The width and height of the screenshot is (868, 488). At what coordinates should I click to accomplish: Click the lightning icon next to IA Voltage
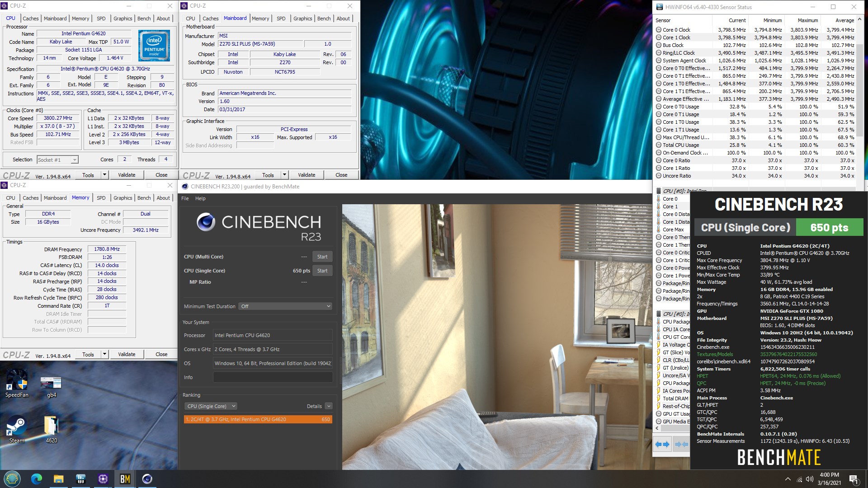(x=659, y=345)
